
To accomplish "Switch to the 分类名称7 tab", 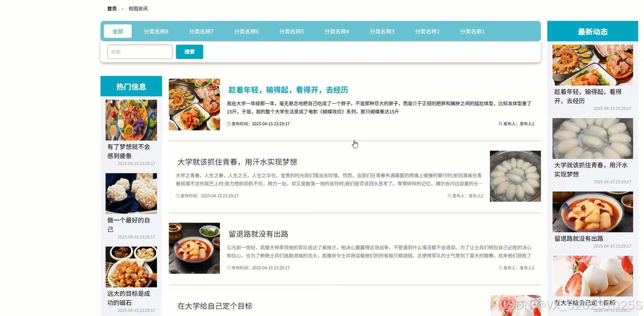I will (x=201, y=31).
